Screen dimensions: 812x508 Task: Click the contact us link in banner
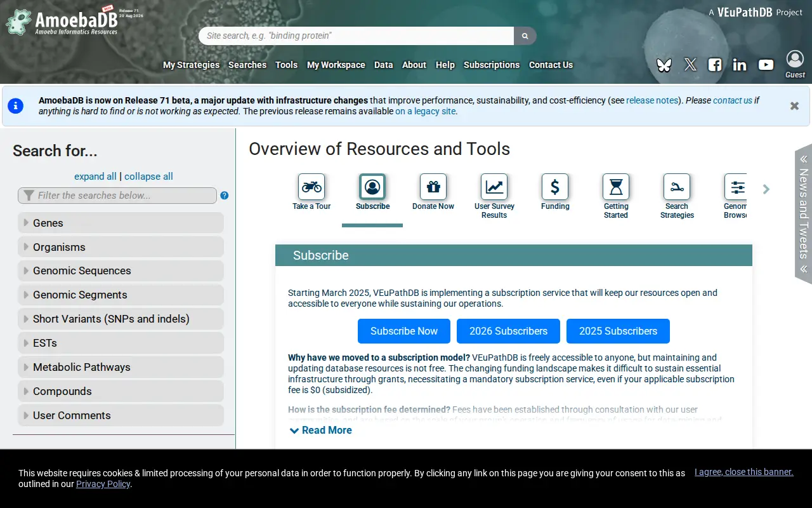click(x=733, y=100)
